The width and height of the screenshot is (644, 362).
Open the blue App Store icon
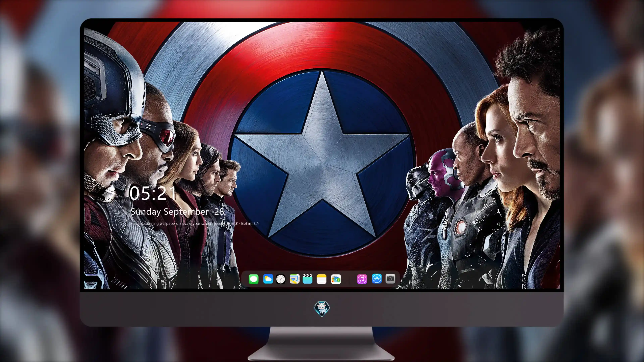tap(377, 279)
